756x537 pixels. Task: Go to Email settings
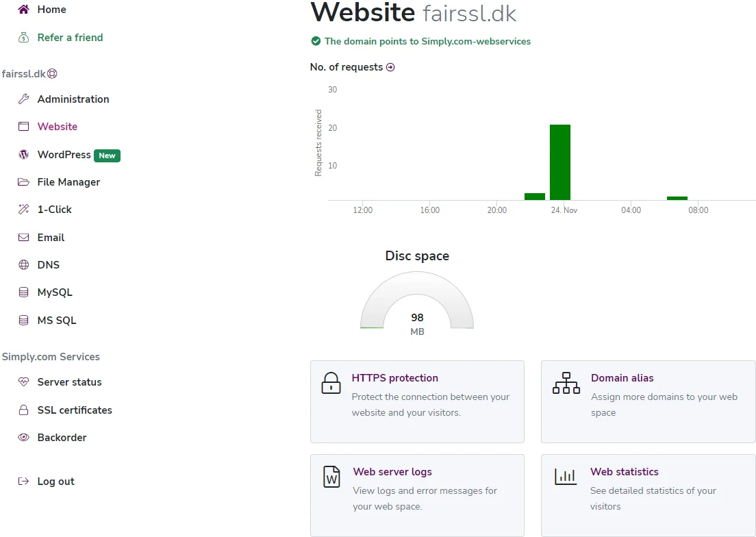pyautogui.click(x=51, y=237)
